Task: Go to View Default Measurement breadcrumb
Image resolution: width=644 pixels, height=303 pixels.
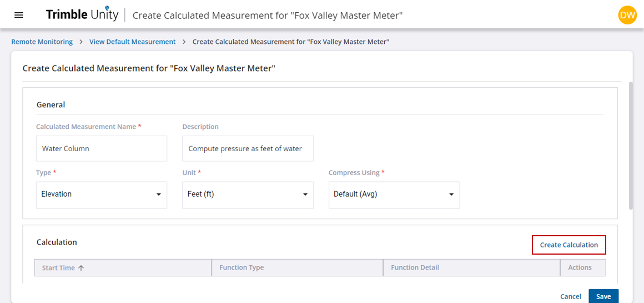Action: (x=133, y=42)
